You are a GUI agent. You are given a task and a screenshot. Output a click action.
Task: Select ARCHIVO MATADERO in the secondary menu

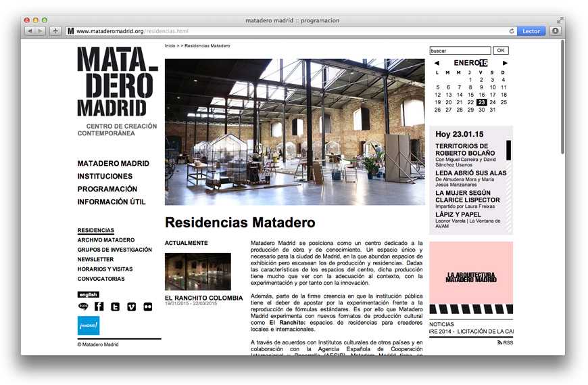tap(106, 240)
